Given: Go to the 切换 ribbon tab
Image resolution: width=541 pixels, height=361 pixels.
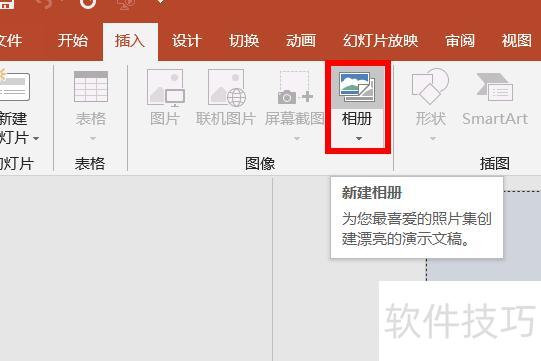Looking at the screenshot, I should coord(244,41).
